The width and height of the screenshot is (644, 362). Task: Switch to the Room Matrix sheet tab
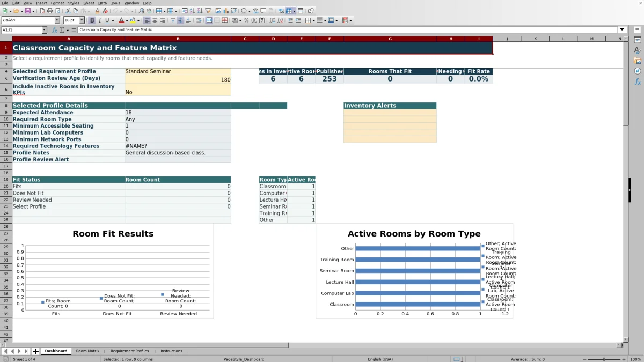pos(87,351)
